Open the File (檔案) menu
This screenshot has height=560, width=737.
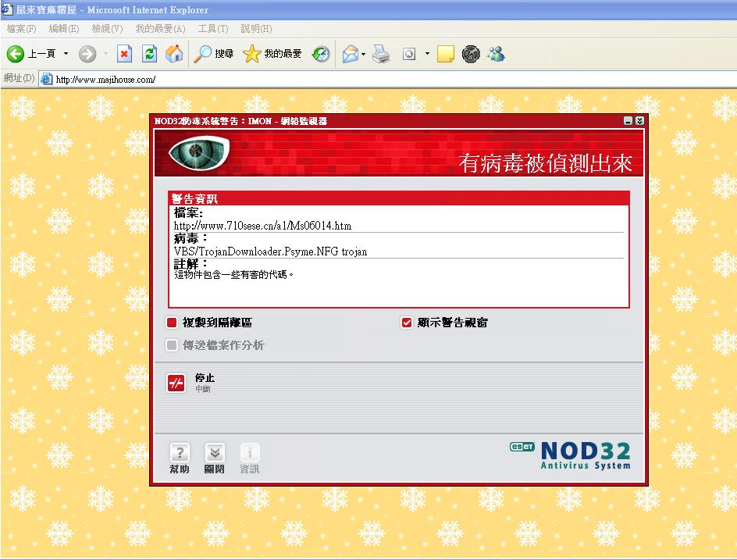pyautogui.click(x=22, y=29)
